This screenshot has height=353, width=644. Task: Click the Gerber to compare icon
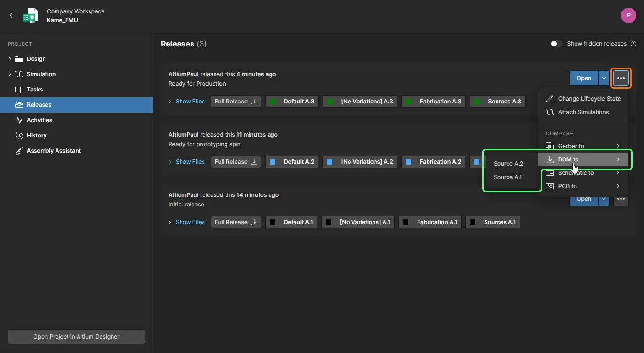click(550, 146)
